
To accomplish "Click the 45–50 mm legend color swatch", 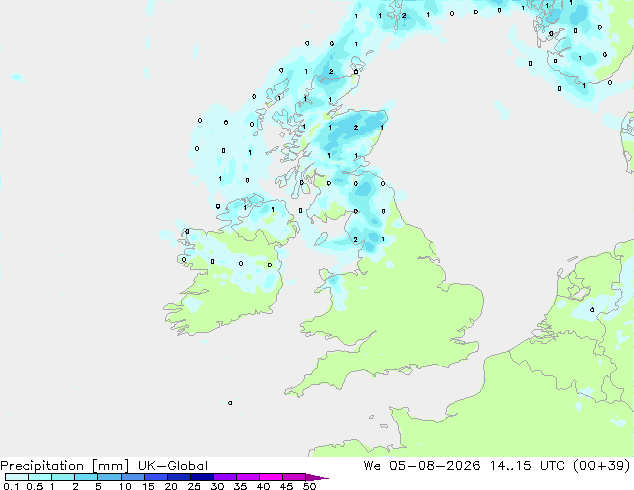I will 294,477.
